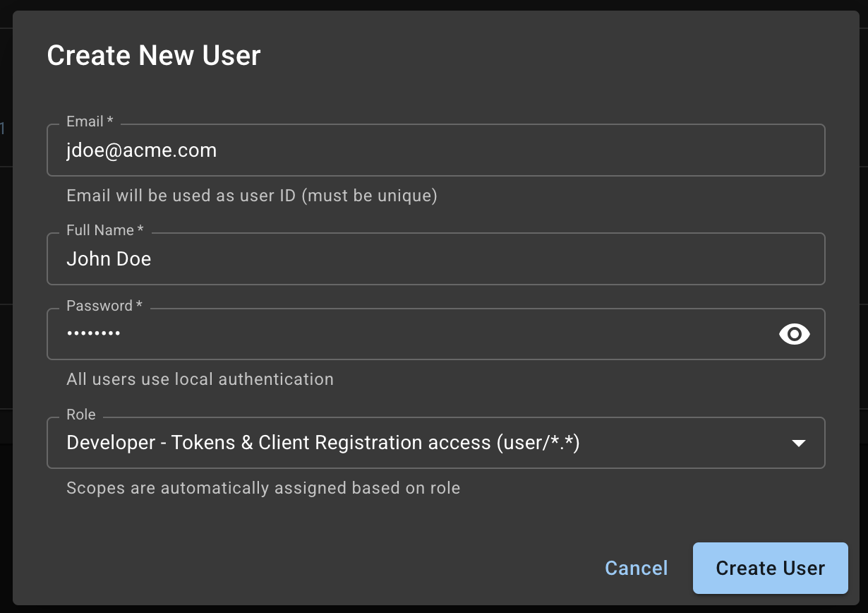Click the local authentication helper text

[200, 379]
